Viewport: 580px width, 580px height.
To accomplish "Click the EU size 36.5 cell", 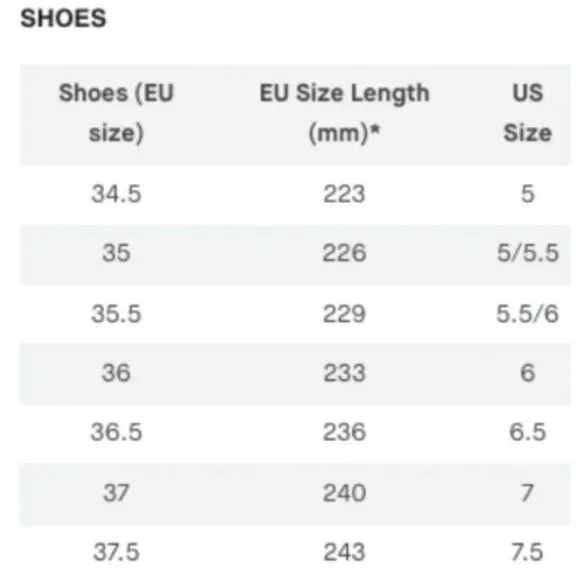I will [116, 432].
